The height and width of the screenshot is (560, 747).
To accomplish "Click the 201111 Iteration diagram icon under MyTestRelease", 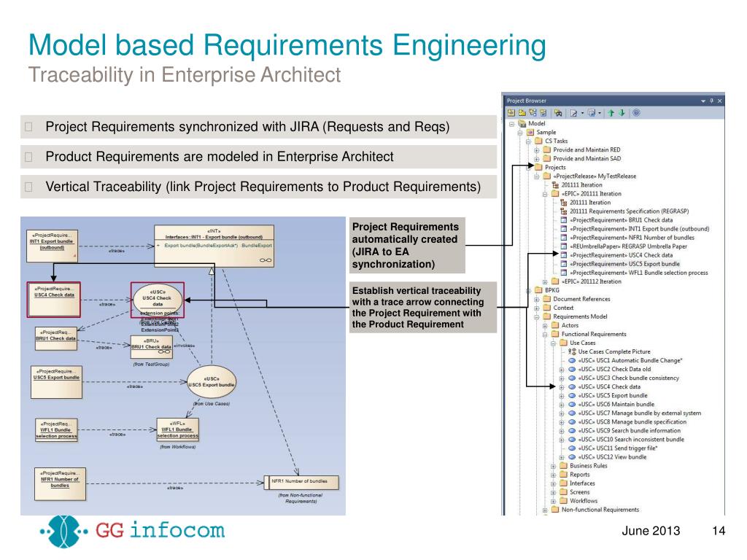I will point(555,184).
